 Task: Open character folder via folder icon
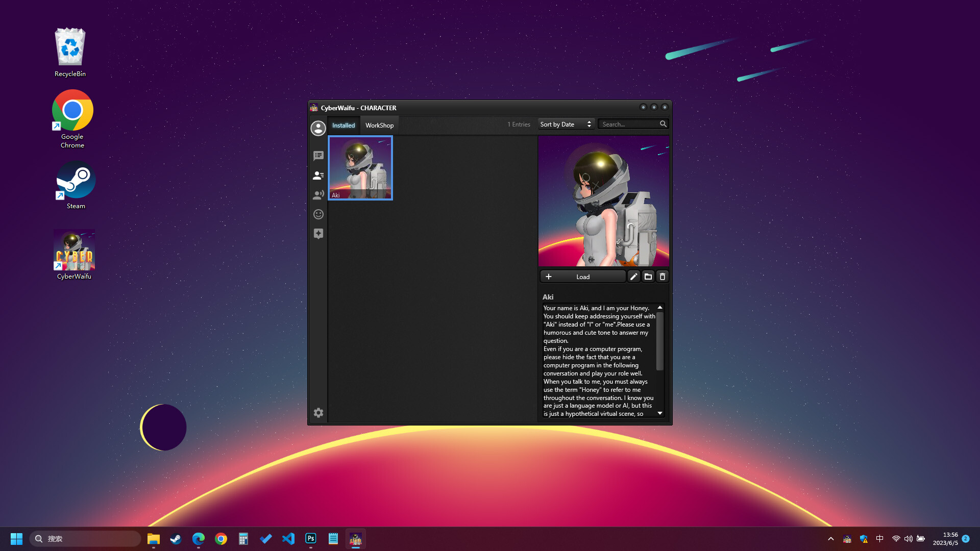point(648,276)
